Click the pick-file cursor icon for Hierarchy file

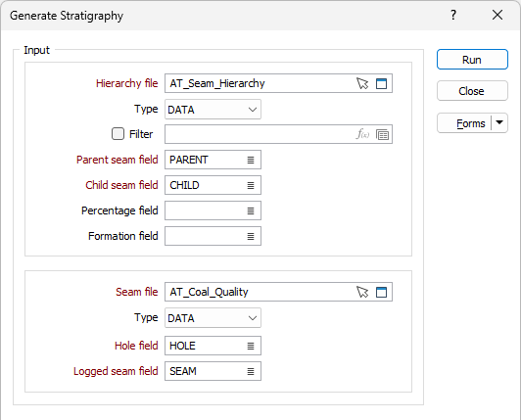[x=362, y=83]
